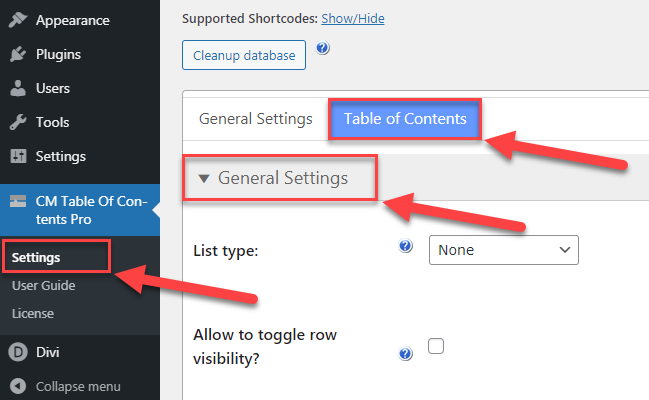
Task: Open the List type dropdown
Action: click(x=504, y=250)
